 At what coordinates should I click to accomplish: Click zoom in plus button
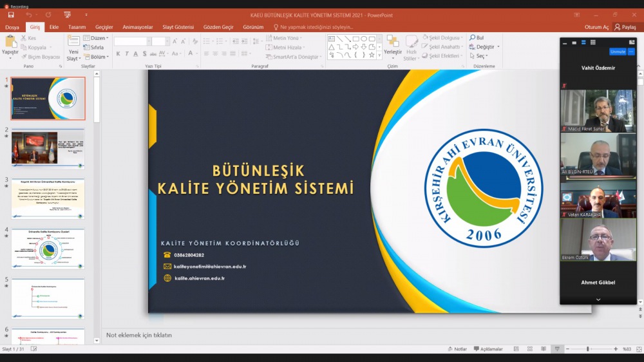tap(616, 349)
